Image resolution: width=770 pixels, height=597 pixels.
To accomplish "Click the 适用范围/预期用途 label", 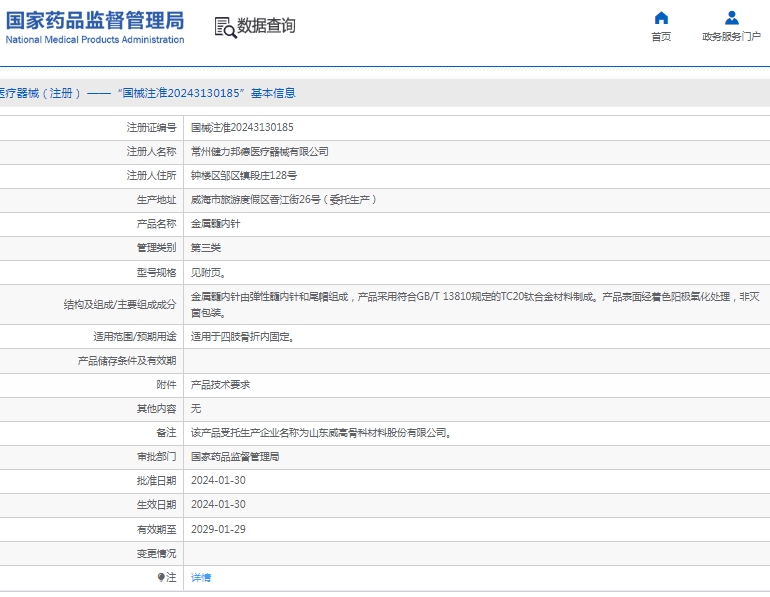I will [135, 337].
